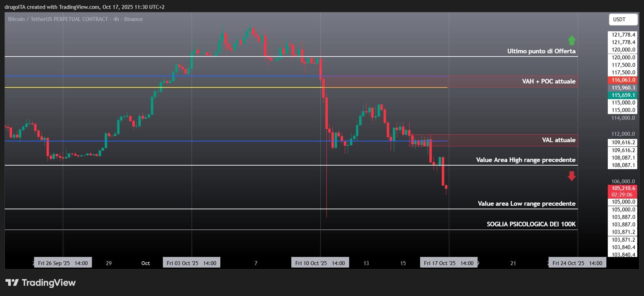
Task: Select the 'VAH + POC attuale' label
Action: pos(549,81)
